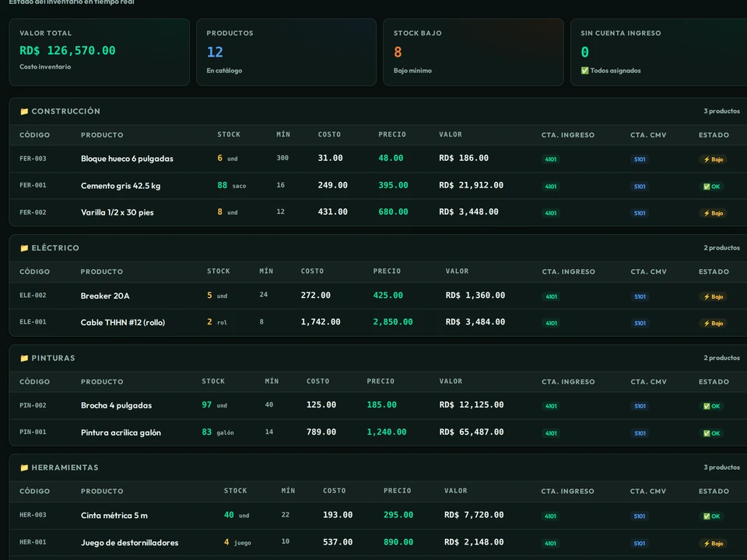Screen dimensions: 747x560
Task: Click the 4101 income account tag for Bloque hueco
Action: click(551, 159)
